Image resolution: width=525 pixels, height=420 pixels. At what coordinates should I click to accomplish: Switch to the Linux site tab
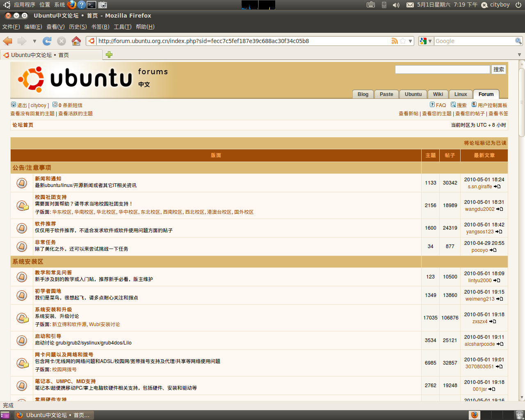click(461, 94)
